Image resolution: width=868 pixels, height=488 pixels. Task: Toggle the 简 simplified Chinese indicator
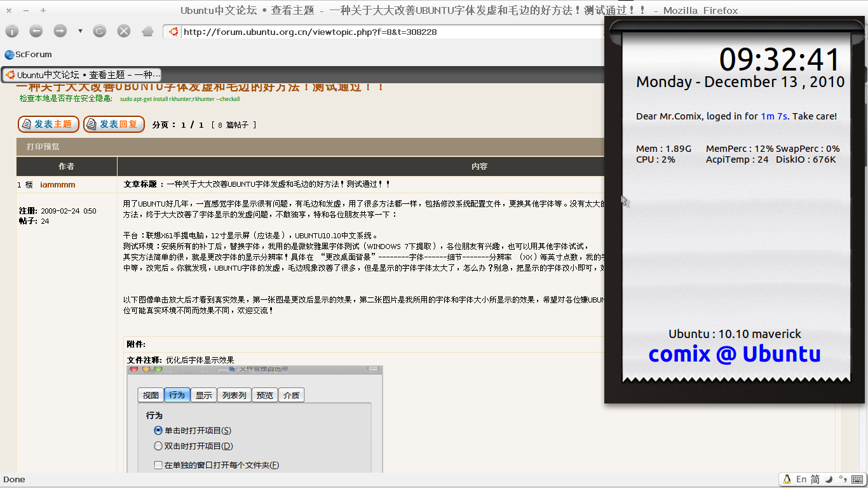click(x=815, y=479)
